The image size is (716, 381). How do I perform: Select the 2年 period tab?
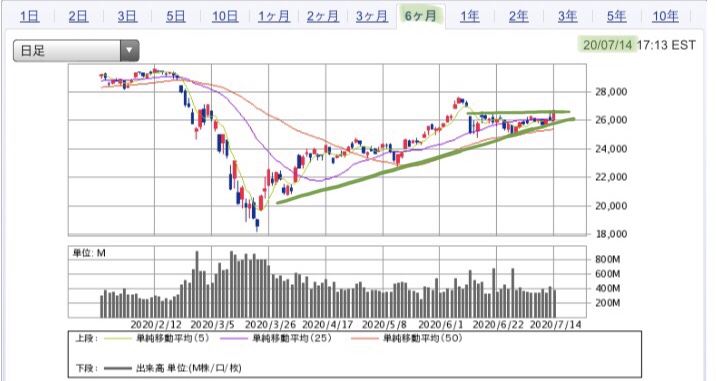tap(518, 16)
